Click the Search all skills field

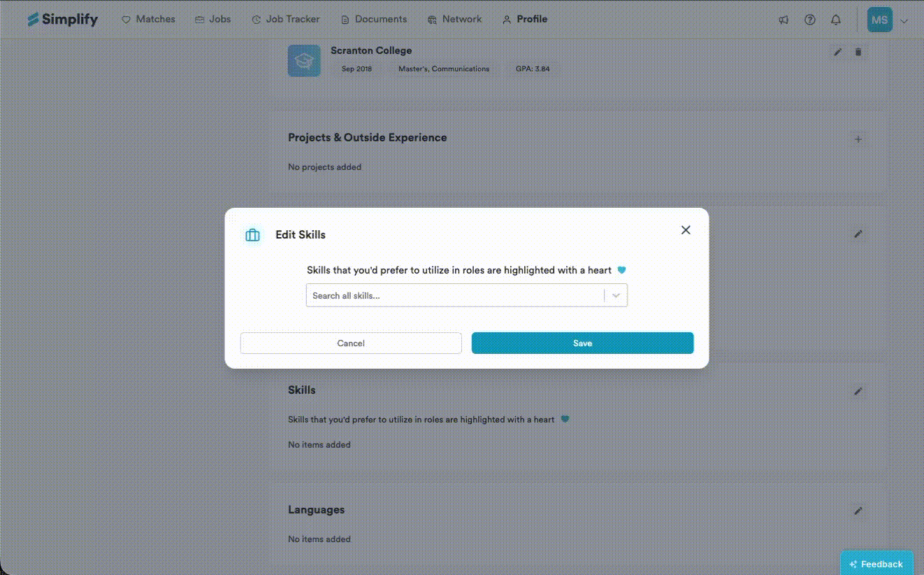pos(455,295)
